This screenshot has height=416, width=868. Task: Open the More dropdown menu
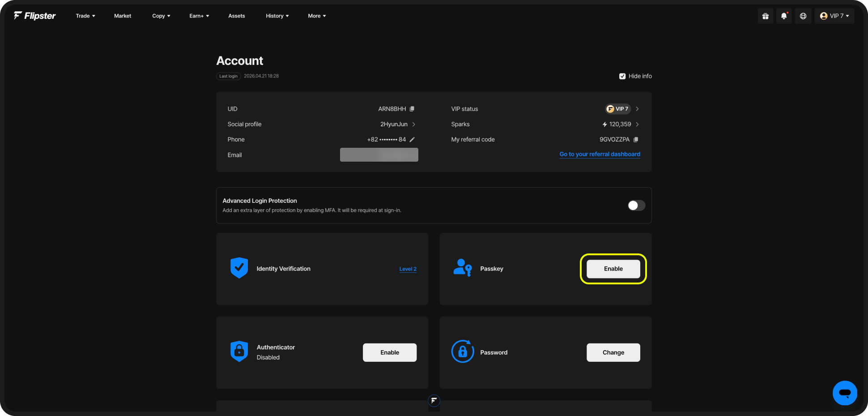(x=317, y=16)
